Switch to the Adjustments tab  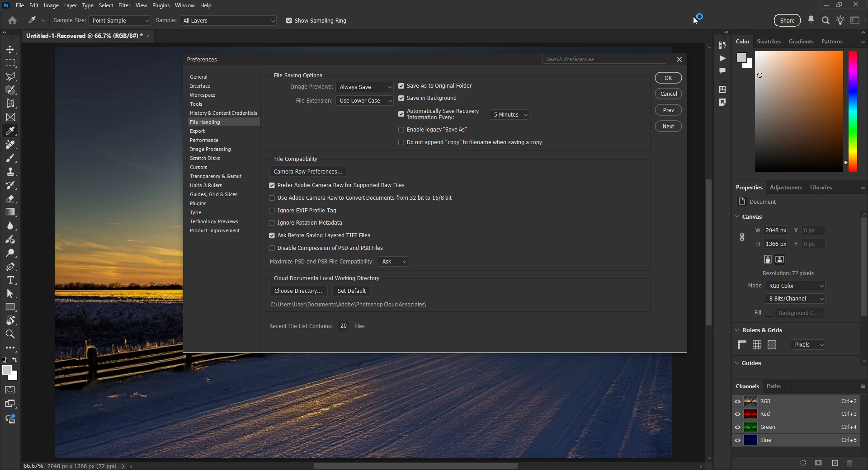[786, 188]
